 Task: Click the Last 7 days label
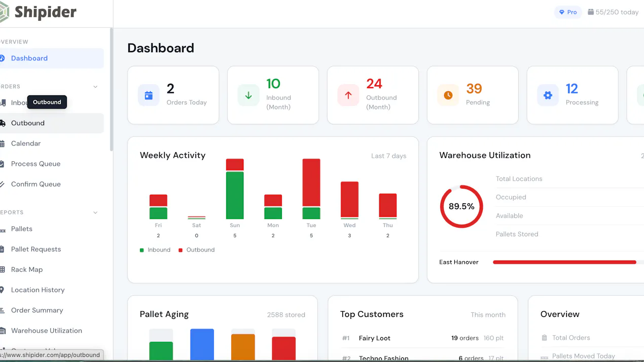click(389, 156)
